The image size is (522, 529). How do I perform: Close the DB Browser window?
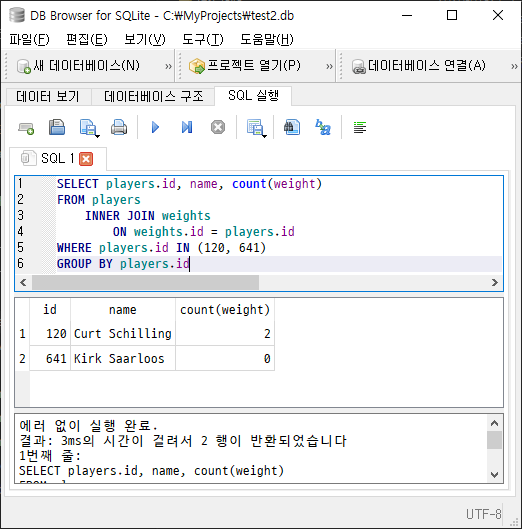498,16
